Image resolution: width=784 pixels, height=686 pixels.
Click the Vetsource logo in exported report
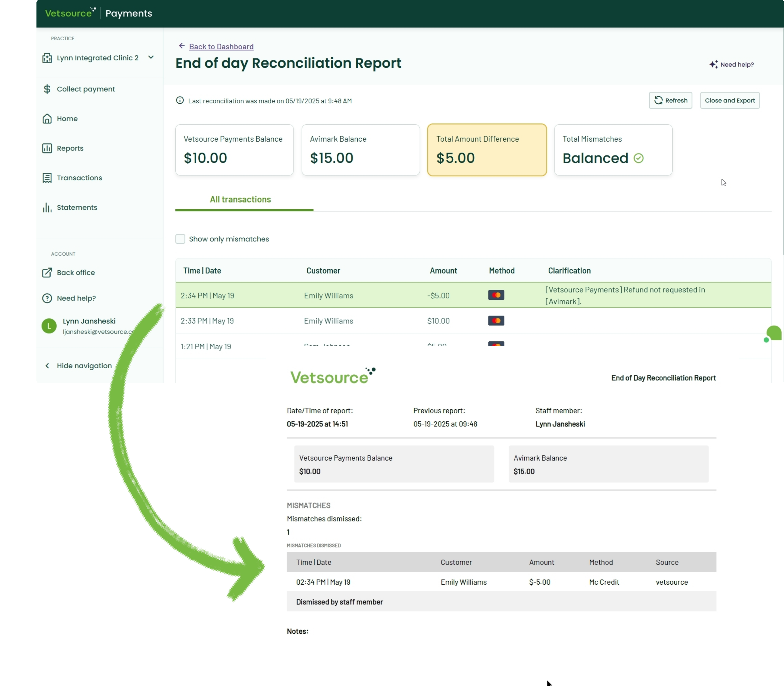(x=333, y=376)
